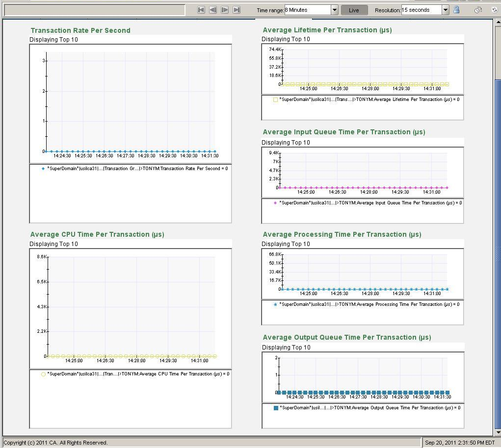Click Displaying Top 10 under Transaction Rate

click(x=53, y=40)
